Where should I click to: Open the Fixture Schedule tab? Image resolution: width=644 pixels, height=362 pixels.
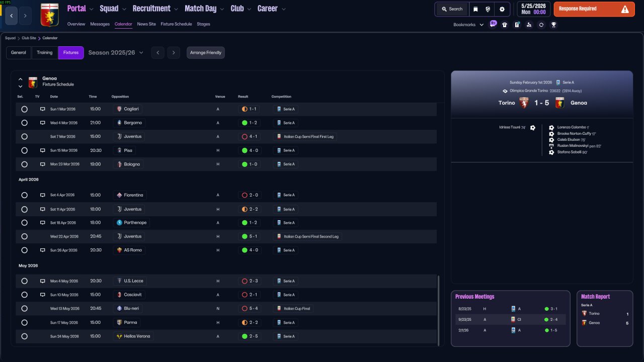coord(176,24)
